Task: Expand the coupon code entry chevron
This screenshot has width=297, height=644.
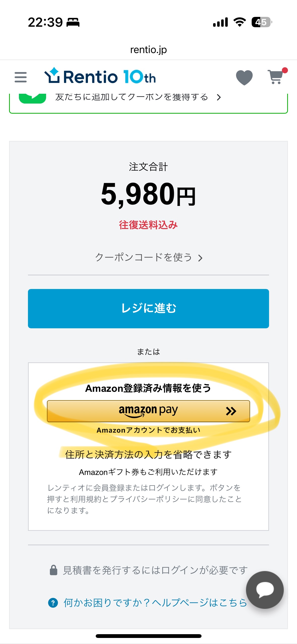Action: tap(200, 258)
